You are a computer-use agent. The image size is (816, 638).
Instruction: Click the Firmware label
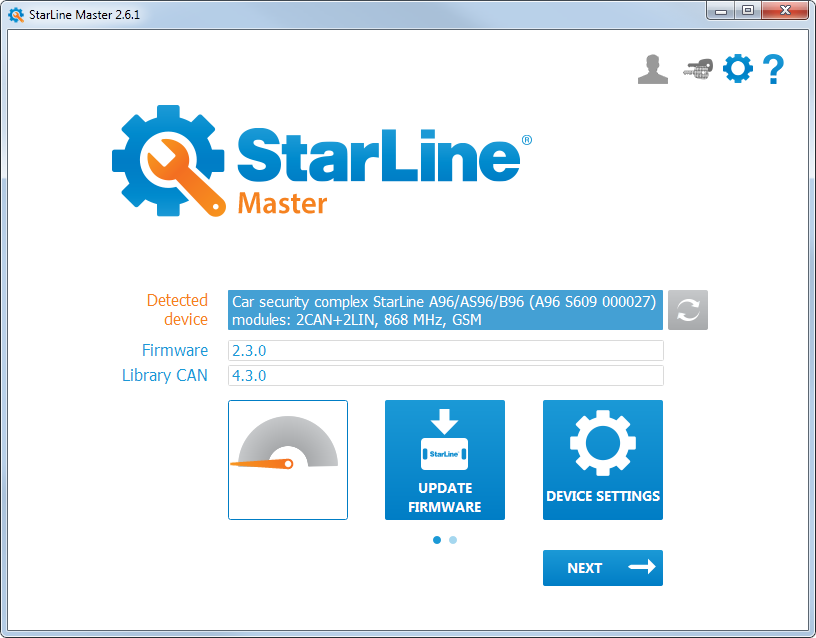coord(175,350)
